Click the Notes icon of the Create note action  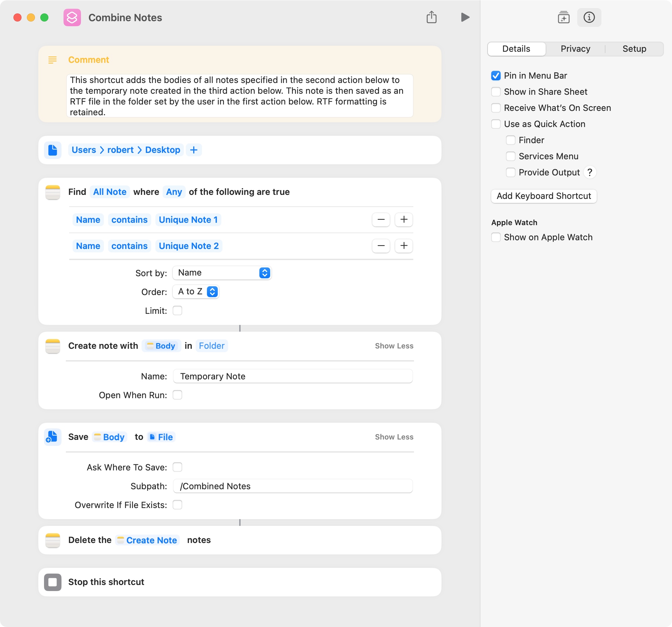(53, 346)
